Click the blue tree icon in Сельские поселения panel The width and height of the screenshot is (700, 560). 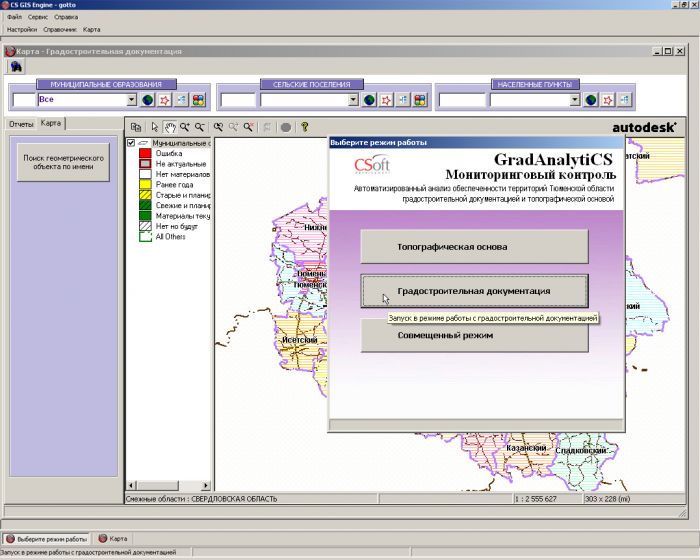[403, 100]
